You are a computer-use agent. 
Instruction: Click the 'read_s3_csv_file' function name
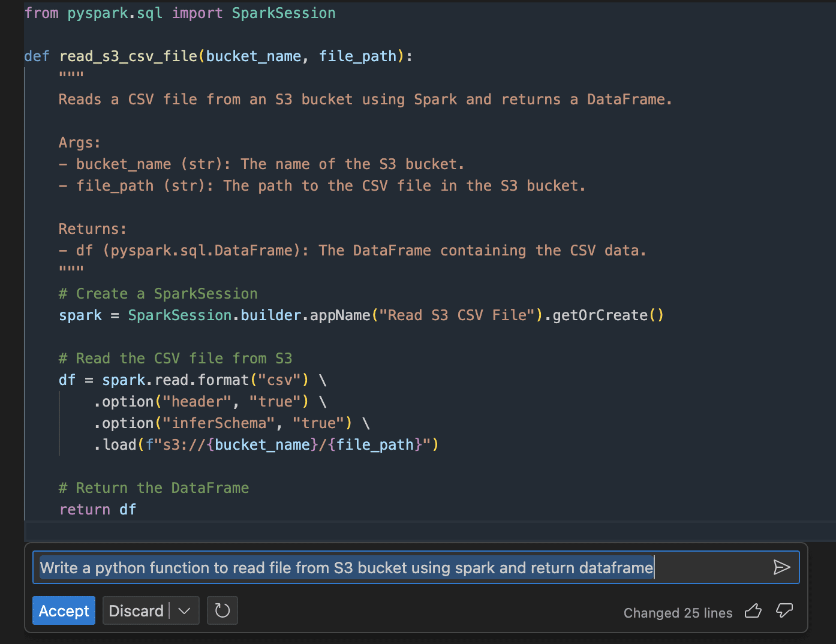(128, 56)
